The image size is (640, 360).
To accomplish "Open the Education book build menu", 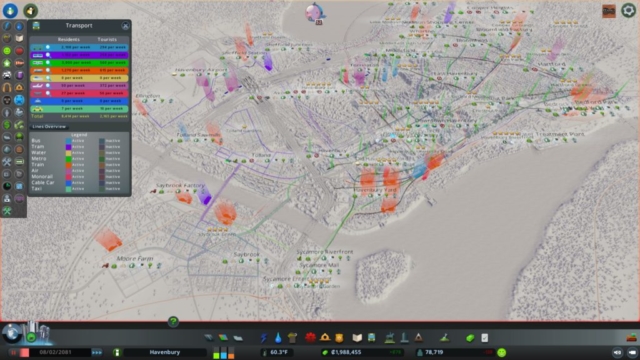I will point(357,338).
